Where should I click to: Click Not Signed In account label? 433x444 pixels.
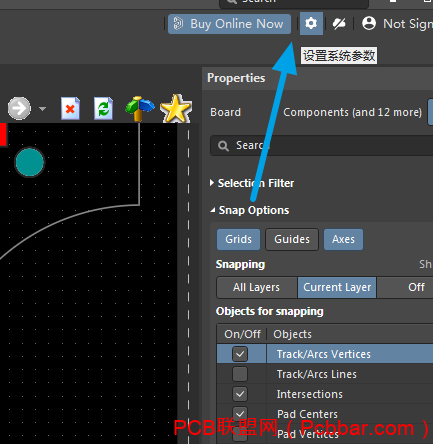(408, 24)
